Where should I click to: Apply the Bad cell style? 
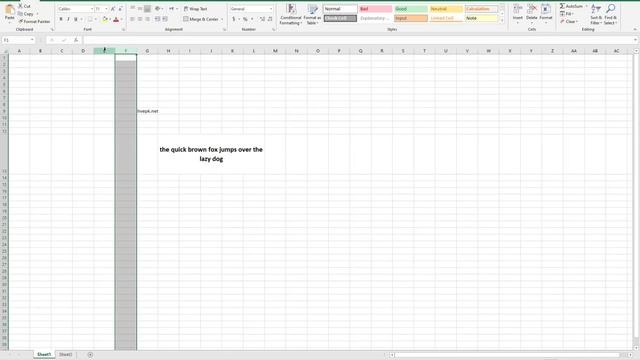coord(376,9)
